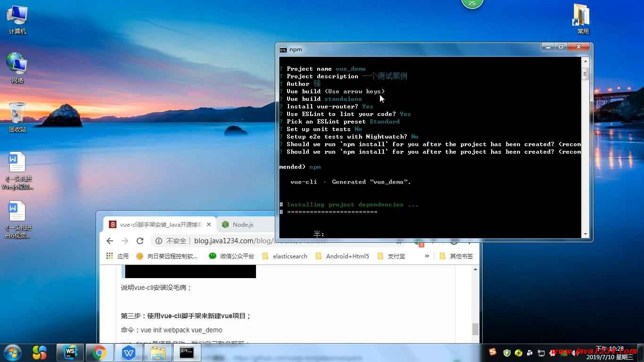
Task: Expand the bookmarks overflow chevron
Action: pyautogui.click(x=427, y=256)
